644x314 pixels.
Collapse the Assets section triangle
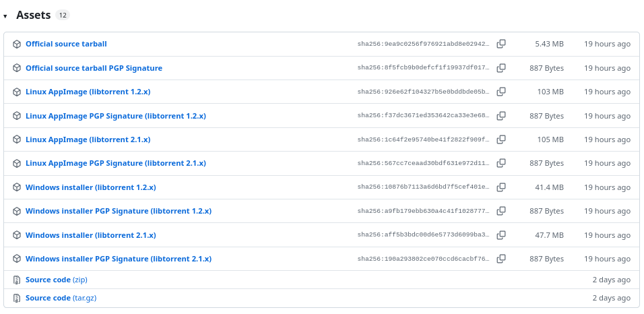point(5,16)
